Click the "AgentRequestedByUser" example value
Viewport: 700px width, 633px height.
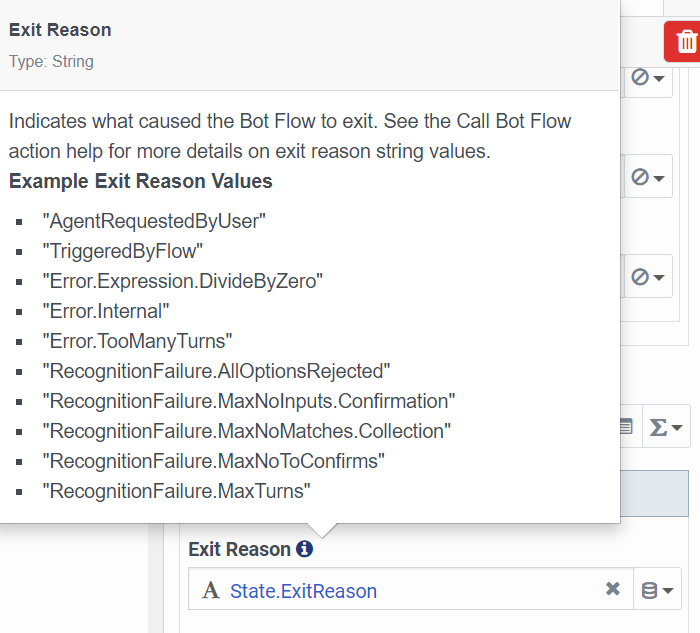click(x=154, y=221)
